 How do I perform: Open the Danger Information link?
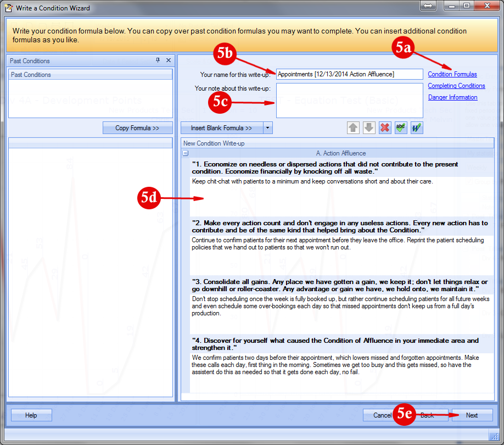(452, 97)
